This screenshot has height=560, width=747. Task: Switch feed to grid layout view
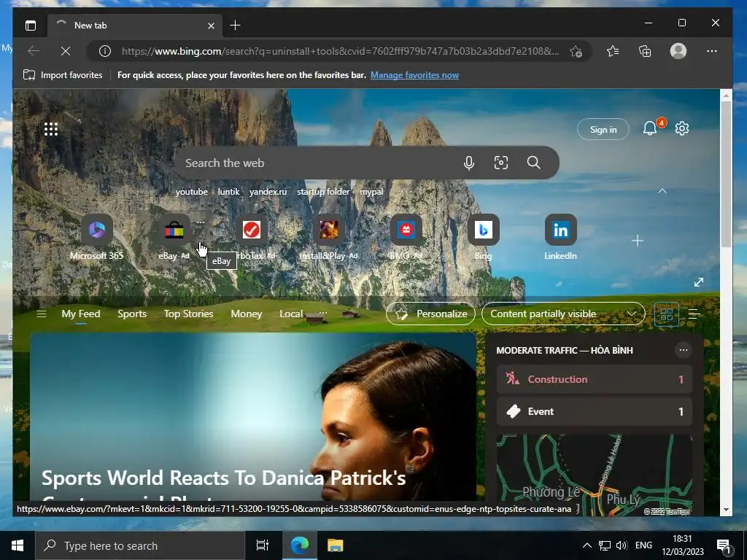[667, 314]
